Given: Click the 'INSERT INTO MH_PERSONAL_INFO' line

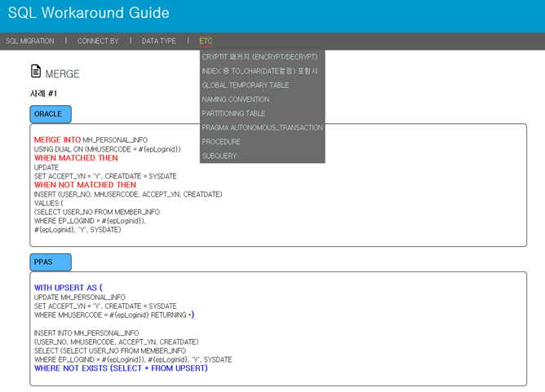Looking at the screenshot, I should pyautogui.click(x=86, y=333).
